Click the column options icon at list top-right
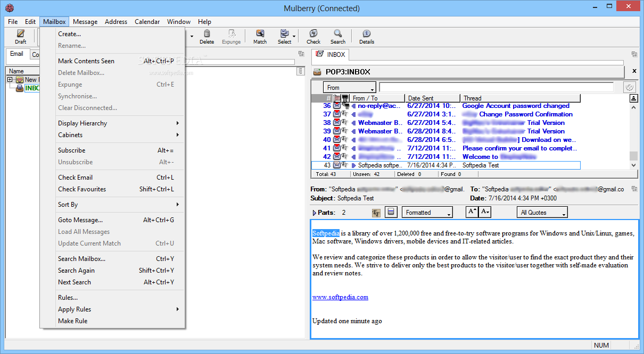The width and height of the screenshot is (644, 354). tap(633, 98)
